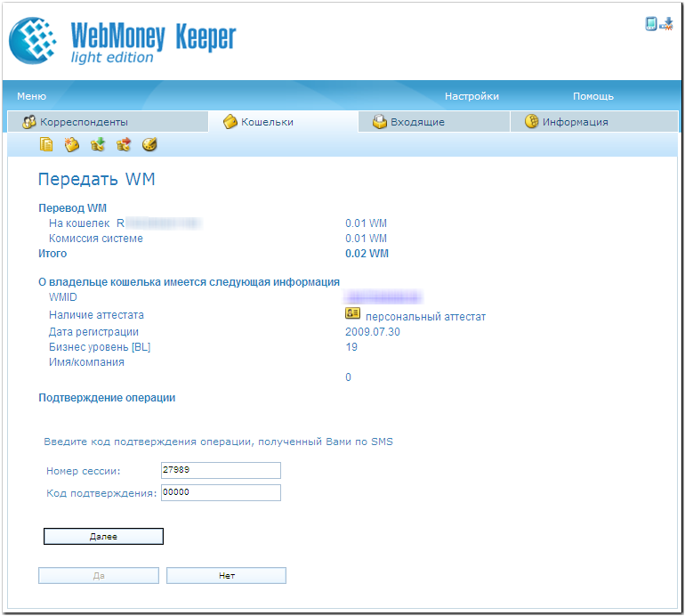
Task: Click the Далее button
Action: pyautogui.click(x=103, y=537)
